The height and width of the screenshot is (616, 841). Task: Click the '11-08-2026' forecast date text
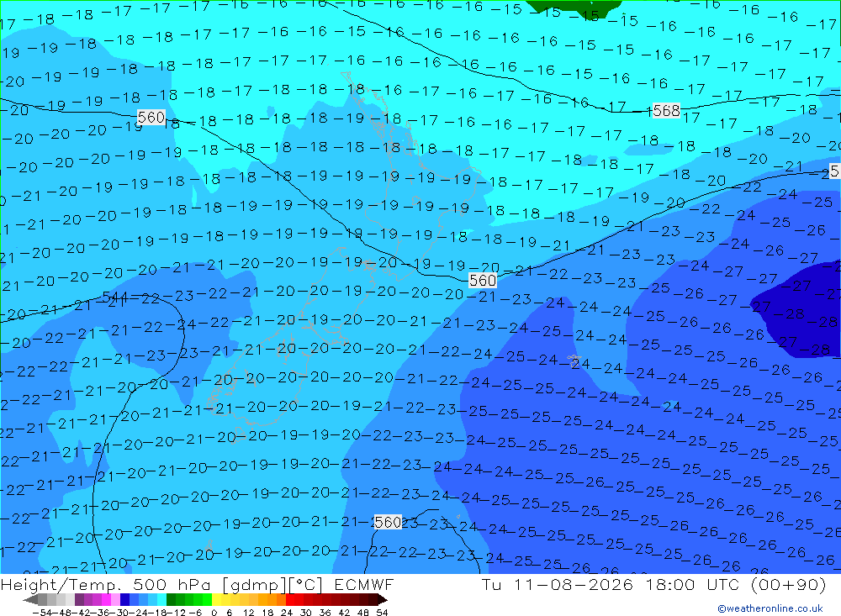pos(574,584)
